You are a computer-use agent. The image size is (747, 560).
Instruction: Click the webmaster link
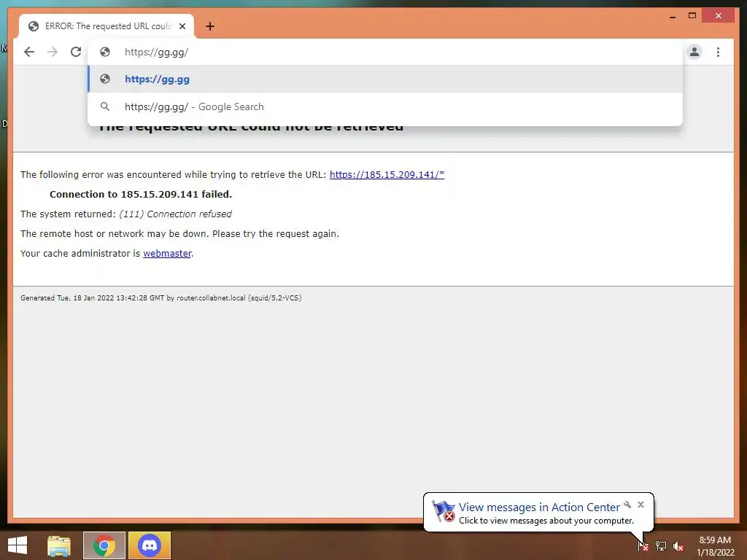pos(167,253)
